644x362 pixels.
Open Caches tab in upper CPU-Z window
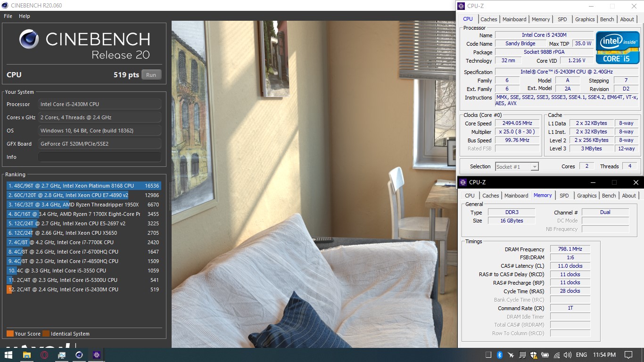tap(489, 19)
